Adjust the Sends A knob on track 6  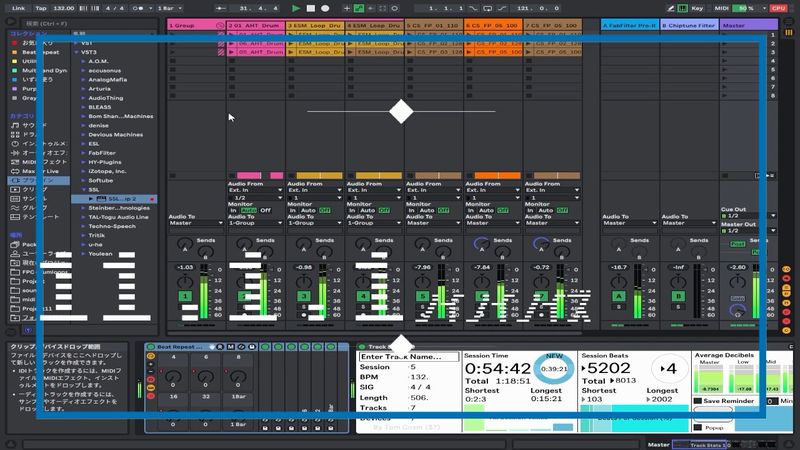(x=482, y=246)
